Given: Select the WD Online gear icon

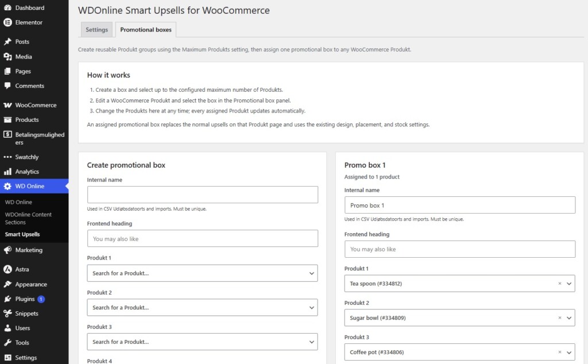Looking at the screenshot, I should coord(7,187).
